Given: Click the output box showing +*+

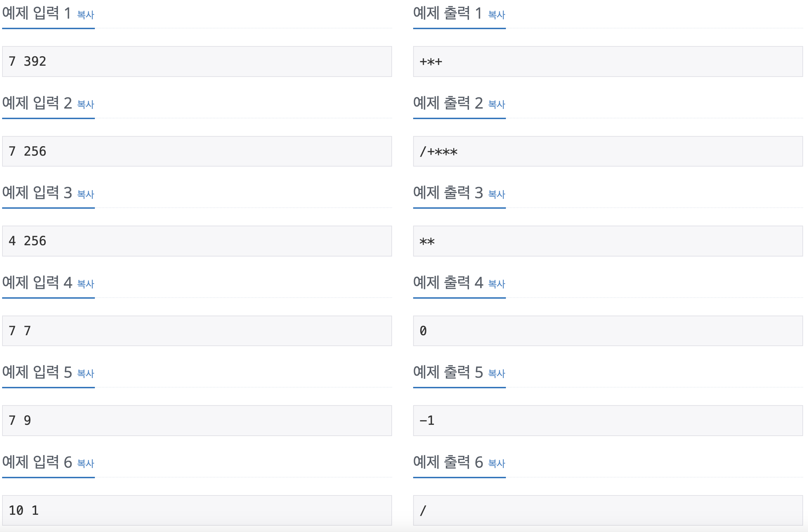Looking at the screenshot, I should [608, 61].
